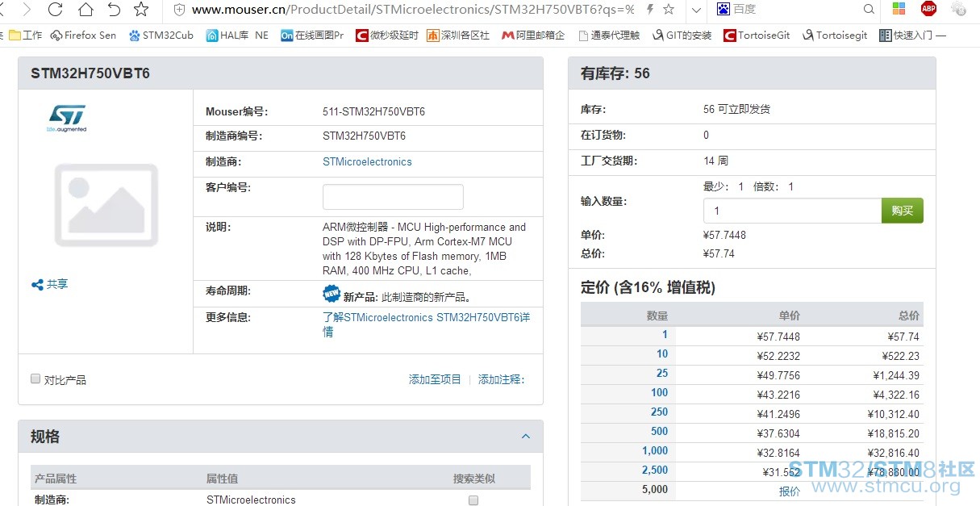Open the TortoiseGit bookmark with red icon
This screenshot has width=980, height=506.
(757, 36)
